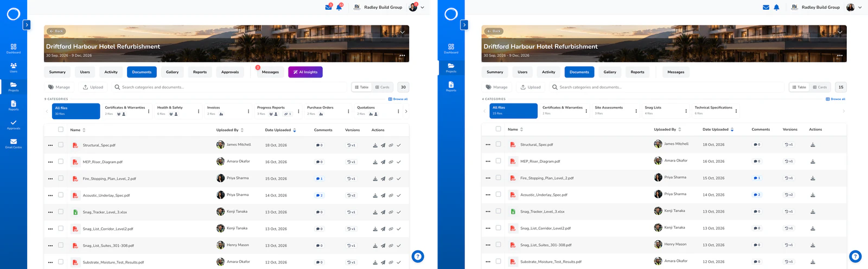
Task: Open row menu for Structural_Spec.pdf, left panel
Action: (x=50, y=145)
